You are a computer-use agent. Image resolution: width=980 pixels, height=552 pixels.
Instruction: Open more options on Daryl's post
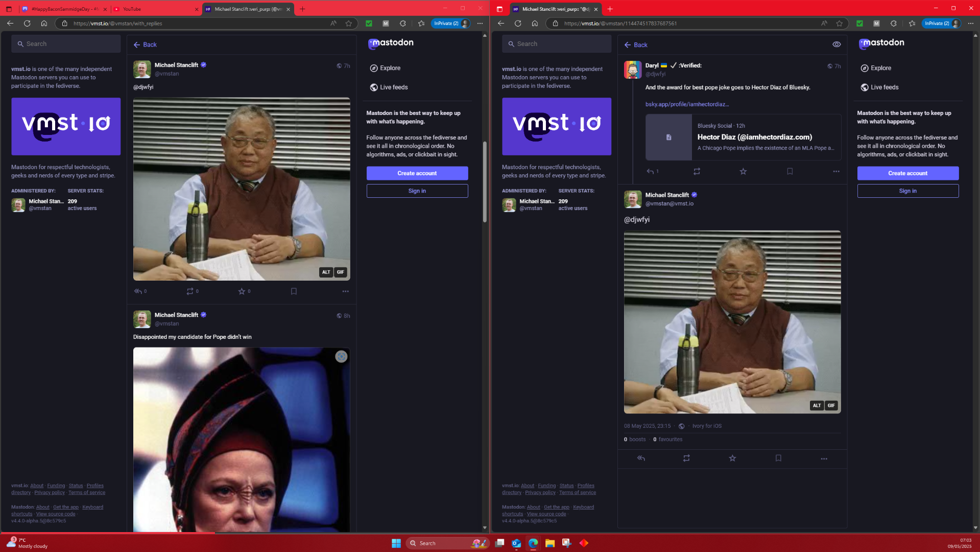[836, 172]
